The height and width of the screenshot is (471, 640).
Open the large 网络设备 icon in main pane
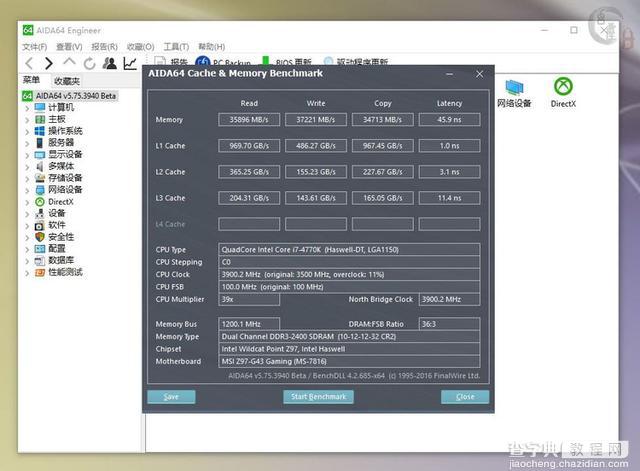click(514, 87)
